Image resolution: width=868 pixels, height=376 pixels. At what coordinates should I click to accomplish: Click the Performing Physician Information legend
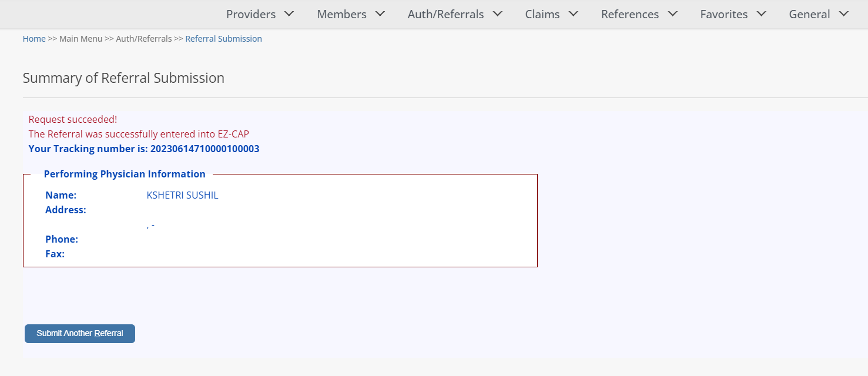(125, 174)
